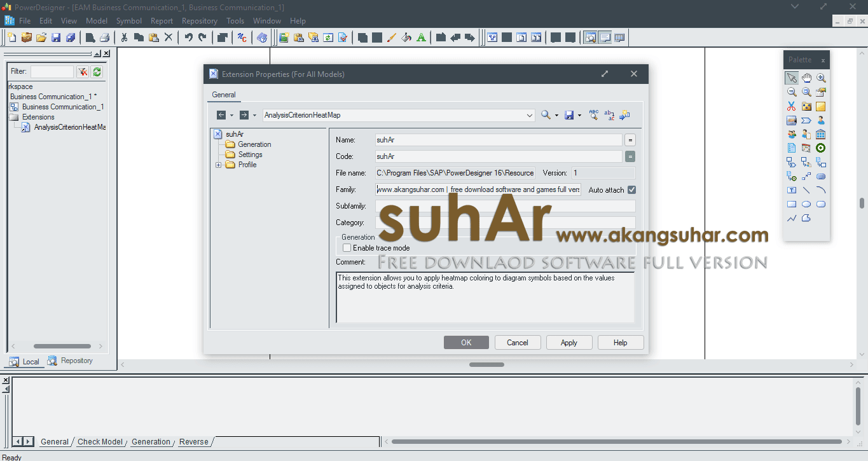Select the Grabber hand tool in Palette
The width and height of the screenshot is (868, 461).
[x=806, y=78]
